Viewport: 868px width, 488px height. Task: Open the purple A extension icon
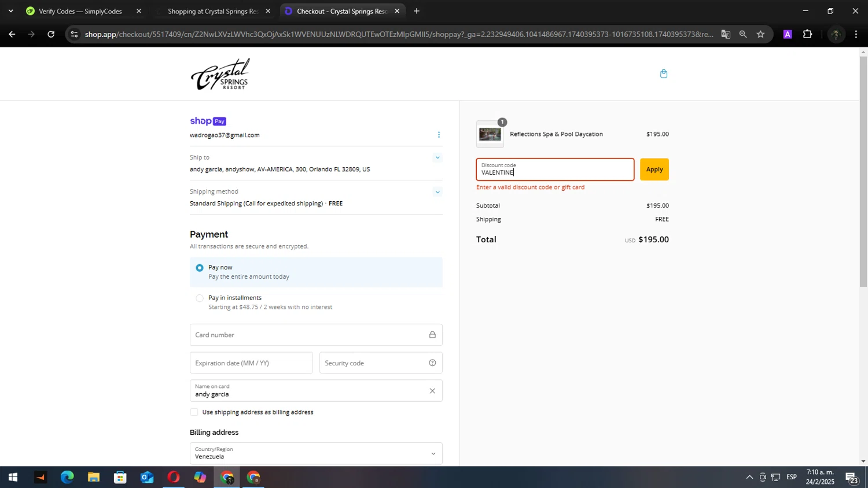(788, 34)
